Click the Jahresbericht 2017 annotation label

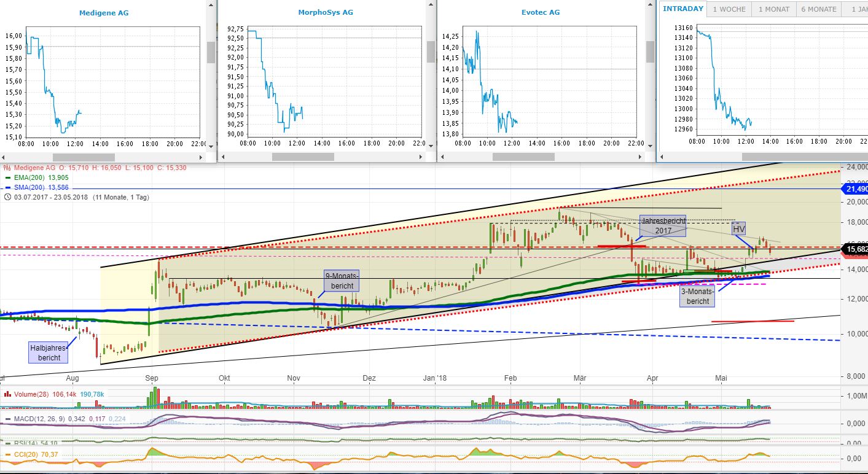click(663, 225)
